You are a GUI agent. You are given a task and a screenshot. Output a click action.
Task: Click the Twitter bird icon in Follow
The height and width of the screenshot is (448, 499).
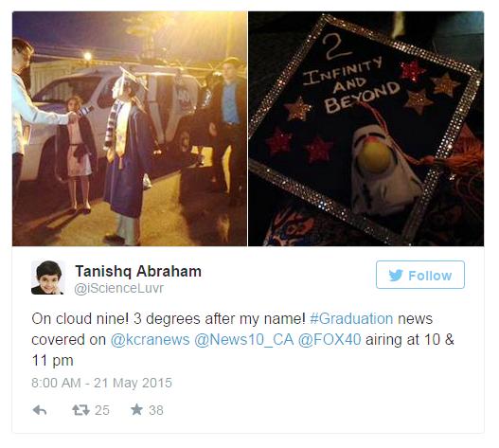click(x=396, y=275)
